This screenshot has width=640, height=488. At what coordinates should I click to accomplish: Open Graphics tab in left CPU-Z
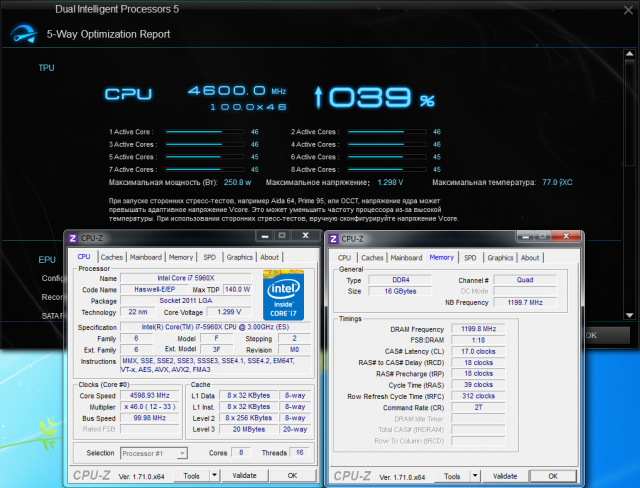[x=240, y=257]
